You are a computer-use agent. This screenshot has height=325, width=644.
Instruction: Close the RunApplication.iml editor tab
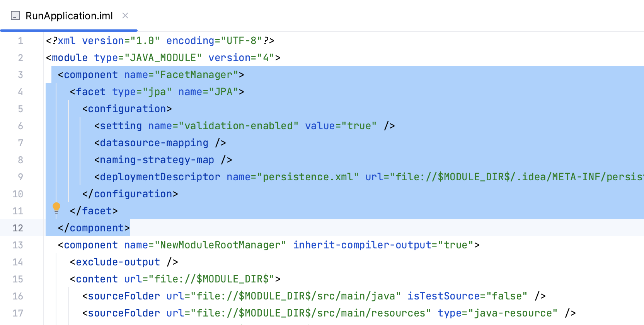125,16
